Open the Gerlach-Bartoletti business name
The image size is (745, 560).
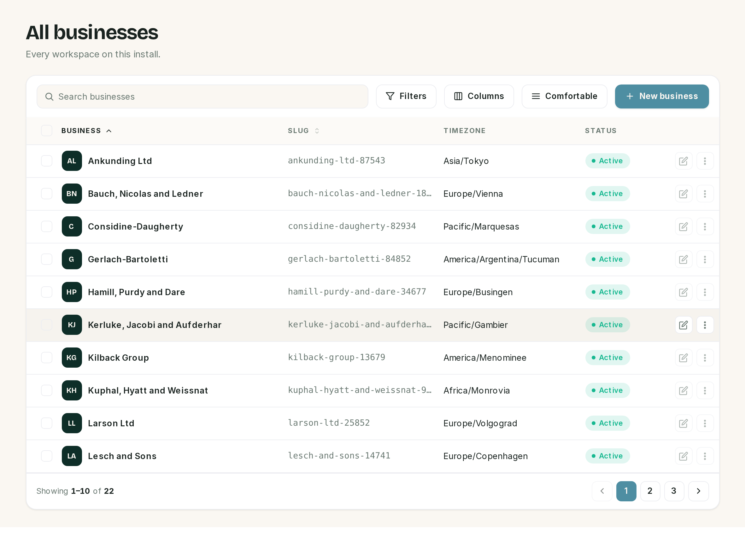click(x=128, y=259)
